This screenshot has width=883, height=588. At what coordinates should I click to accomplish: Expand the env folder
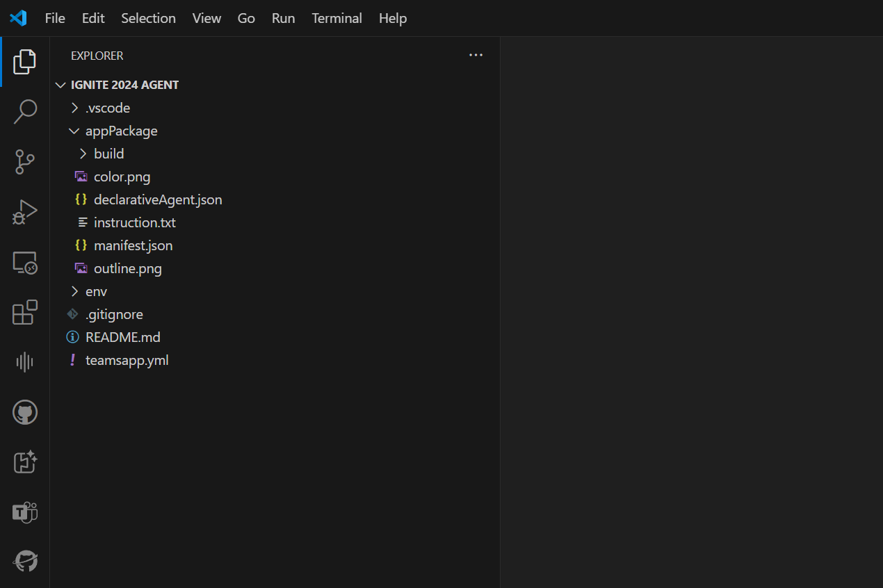(x=75, y=291)
